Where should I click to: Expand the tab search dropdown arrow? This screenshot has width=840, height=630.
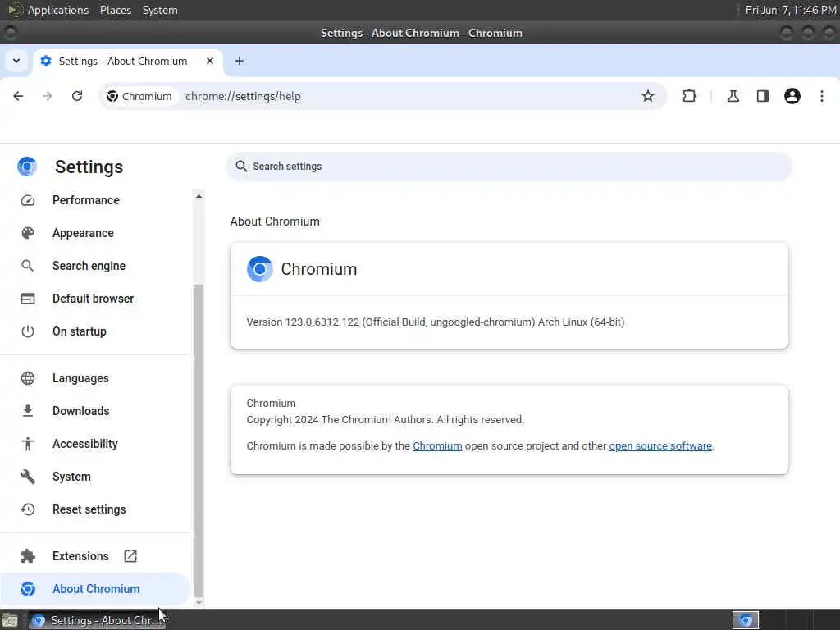16,61
